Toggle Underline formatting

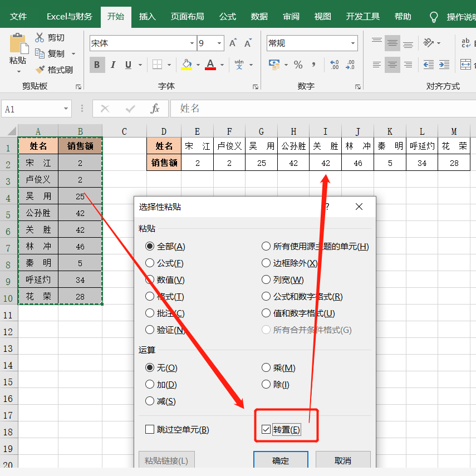click(x=128, y=65)
